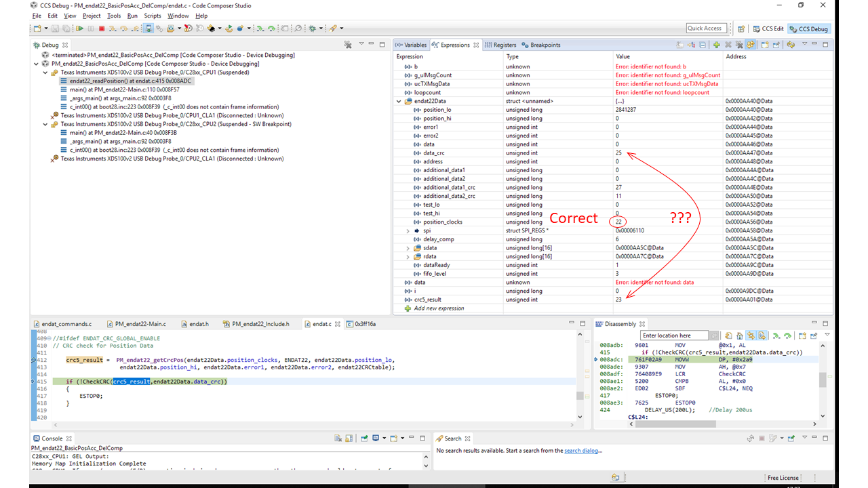Click Collapse All icon in Expressions toolbar
Screen dimensions: 868x488
[702, 45]
